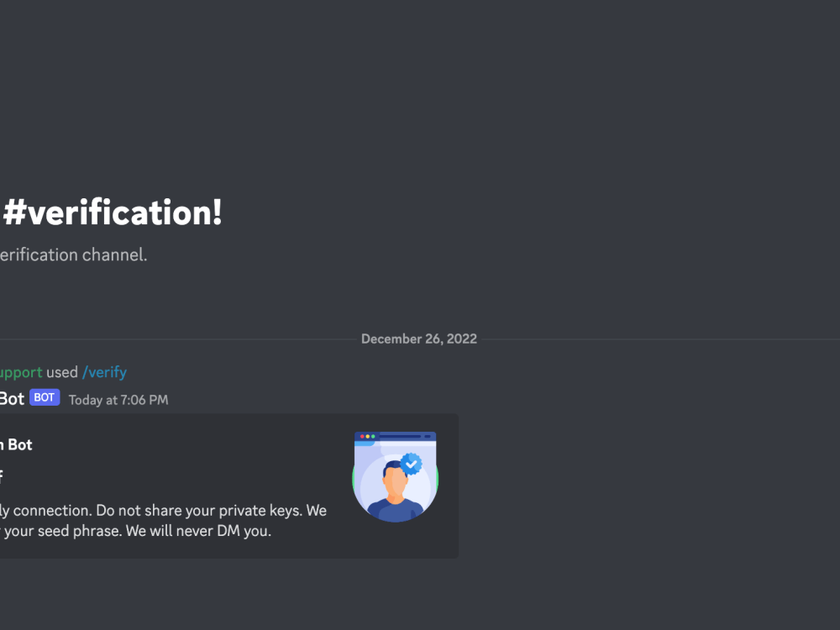Click the channel description text below the title

point(74,255)
